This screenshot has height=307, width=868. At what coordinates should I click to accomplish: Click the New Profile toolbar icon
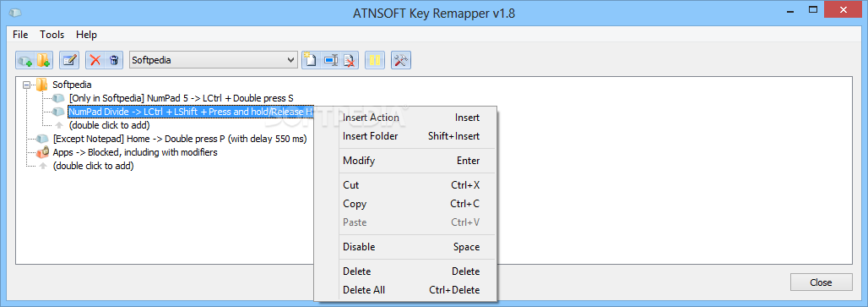(310, 60)
